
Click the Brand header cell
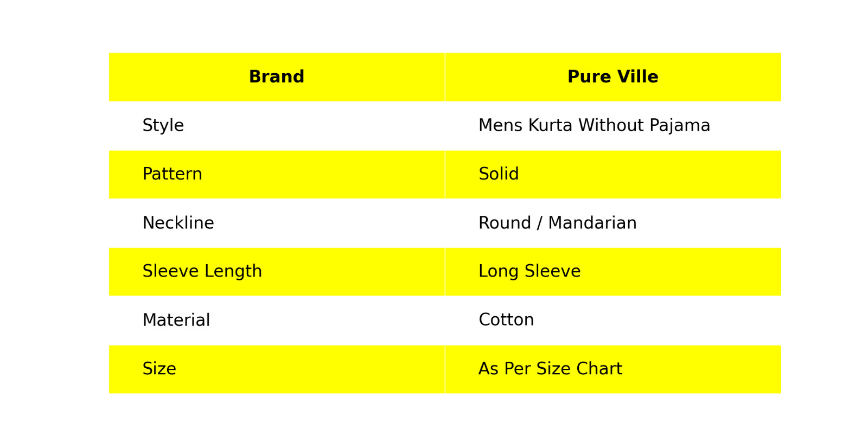[277, 77]
